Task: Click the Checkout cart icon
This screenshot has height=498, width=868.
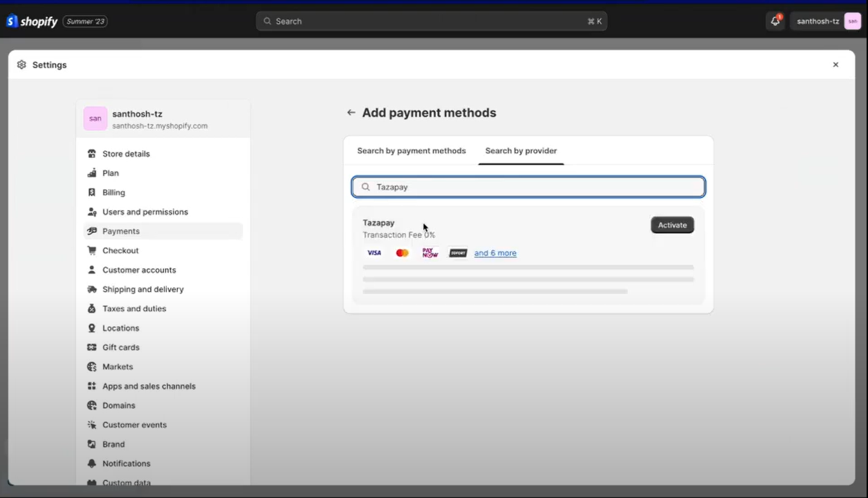Action: click(x=92, y=251)
